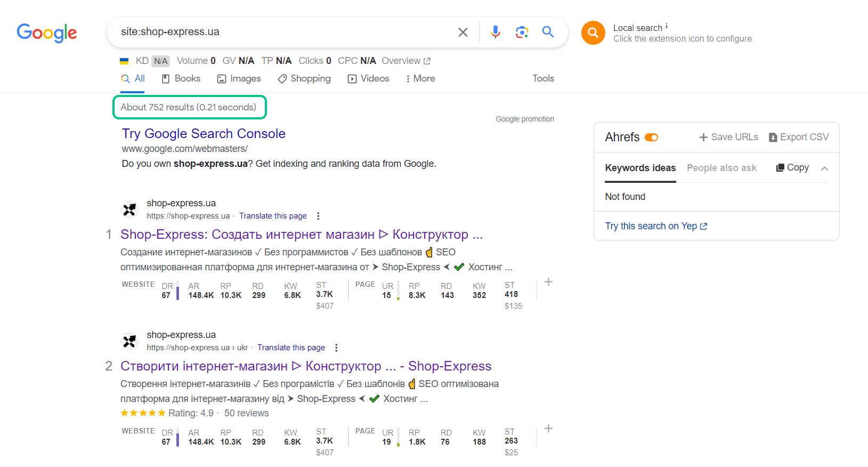Click the Copy button in Ahrefs panel
Image resolution: width=868 pixels, height=467 pixels.
792,167
